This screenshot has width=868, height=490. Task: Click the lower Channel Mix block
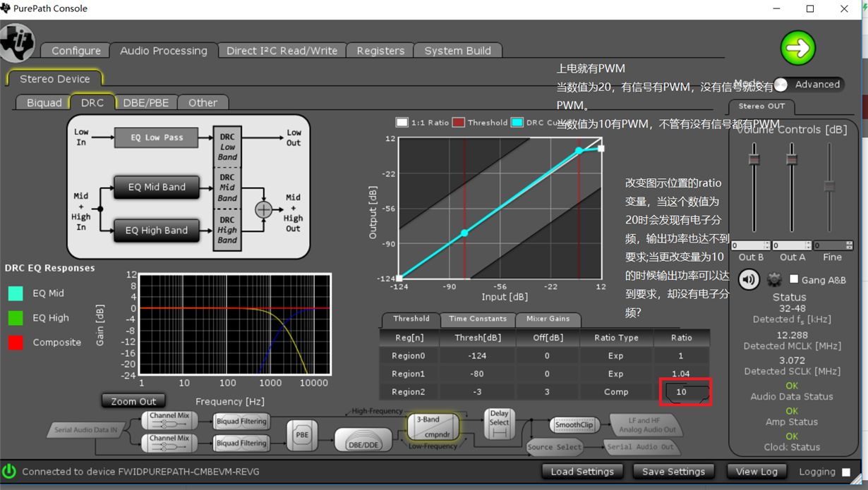click(x=169, y=443)
